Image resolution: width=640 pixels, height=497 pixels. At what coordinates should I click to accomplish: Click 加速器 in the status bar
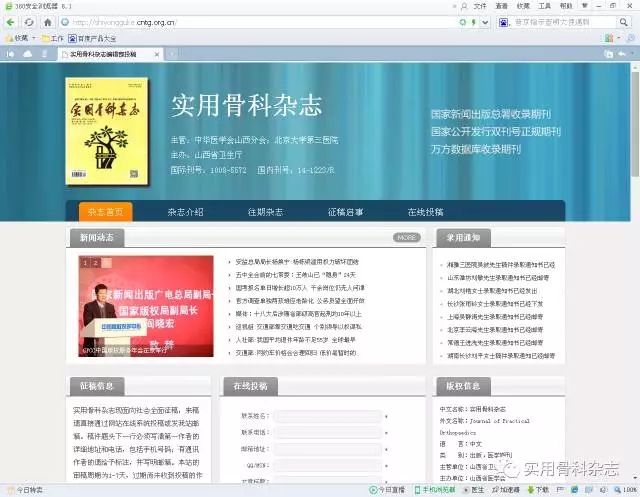pyautogui.click(x=506, y=490)
